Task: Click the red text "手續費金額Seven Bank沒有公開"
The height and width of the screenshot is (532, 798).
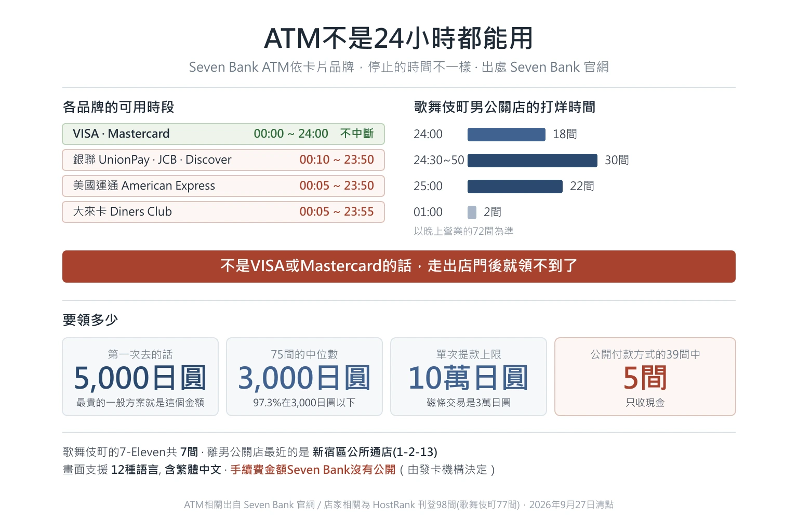Action: [x=313, y=470]
